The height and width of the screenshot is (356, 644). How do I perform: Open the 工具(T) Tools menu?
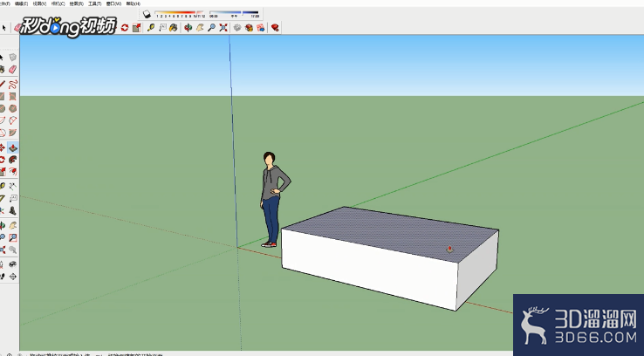(x=95, y=3)
